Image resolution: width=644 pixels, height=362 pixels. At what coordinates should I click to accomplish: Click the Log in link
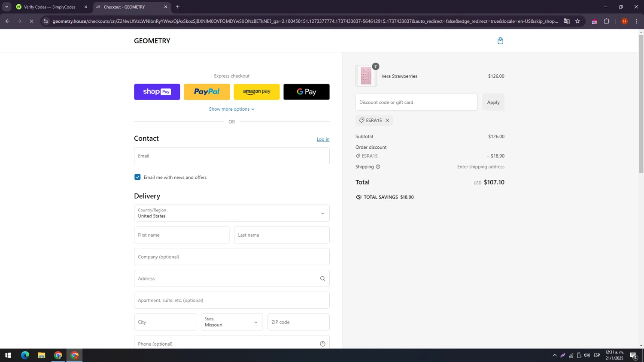[323, 139]
